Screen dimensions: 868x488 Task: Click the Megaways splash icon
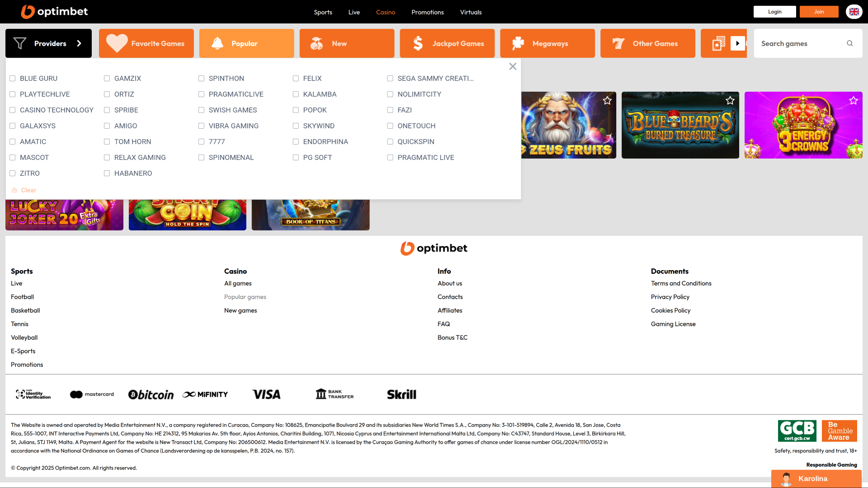518,43
